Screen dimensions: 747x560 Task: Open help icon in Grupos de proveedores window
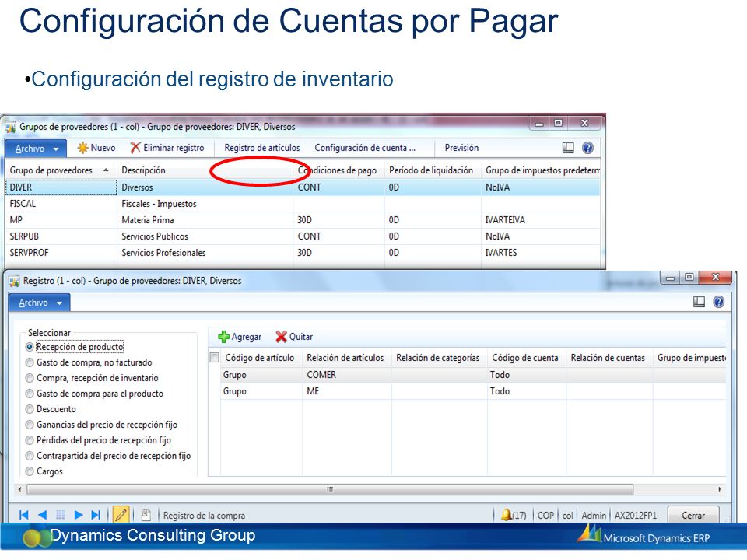click(x=588, y=148)
